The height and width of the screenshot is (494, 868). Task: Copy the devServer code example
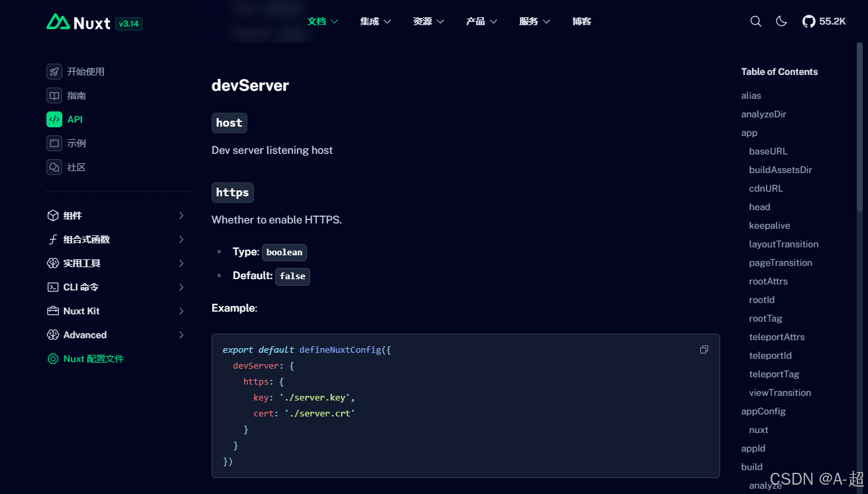(x=704, y=349)
